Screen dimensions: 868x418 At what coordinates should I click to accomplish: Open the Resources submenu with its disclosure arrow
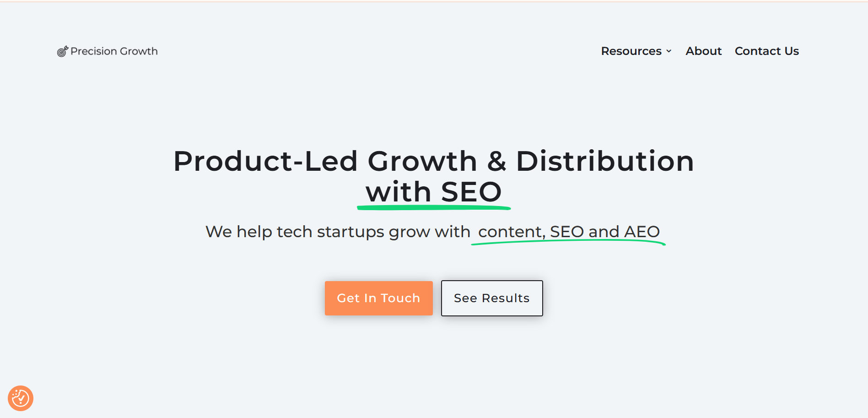[669, 51]
